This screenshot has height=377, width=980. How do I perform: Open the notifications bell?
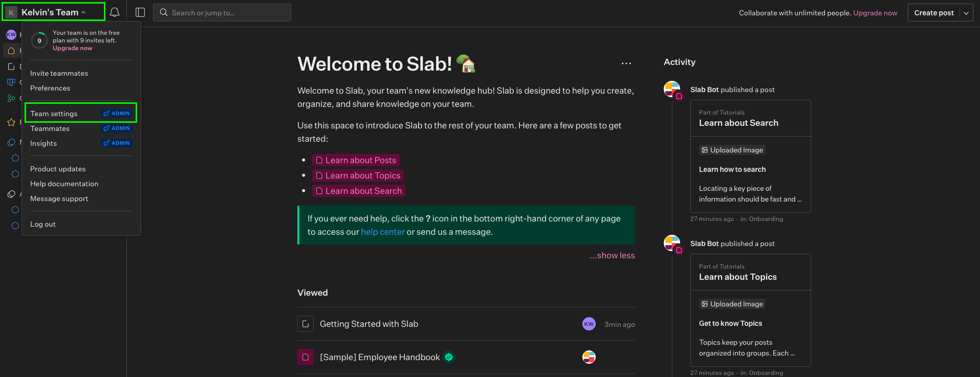[115, 12]
